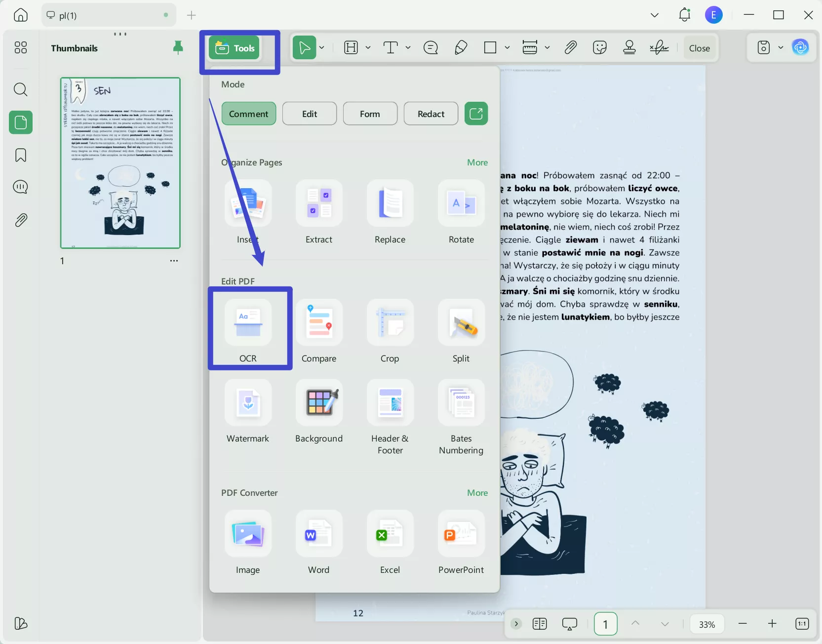Open the Background tool
Image resolution: width=822 pixels, height=644 pixels.
click(319, 403)
